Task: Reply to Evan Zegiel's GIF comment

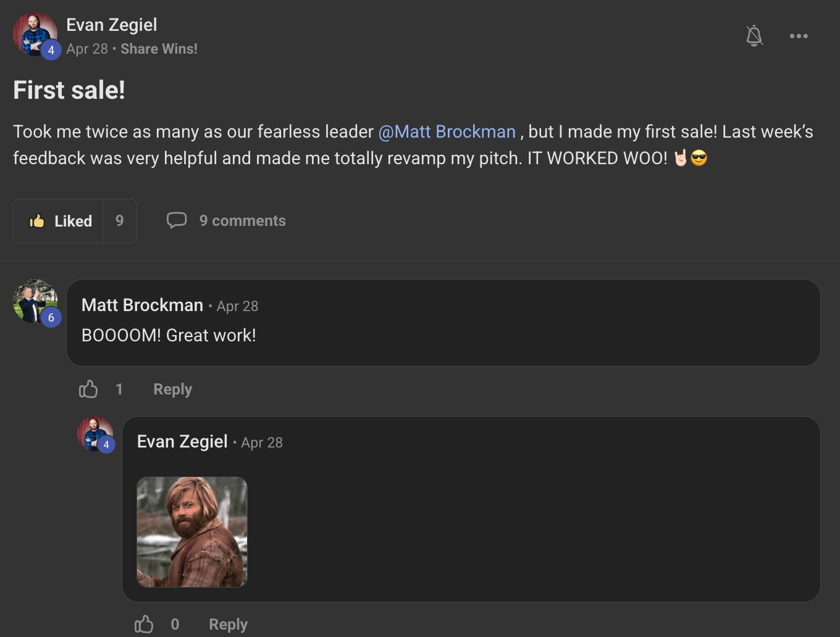Action: 228,624
